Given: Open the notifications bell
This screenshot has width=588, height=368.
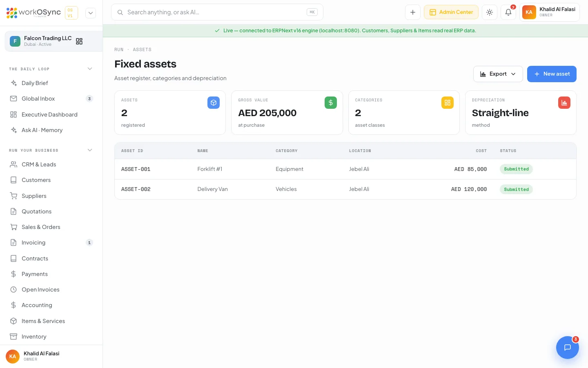Looking at the screenshot, I should (508, 12).
